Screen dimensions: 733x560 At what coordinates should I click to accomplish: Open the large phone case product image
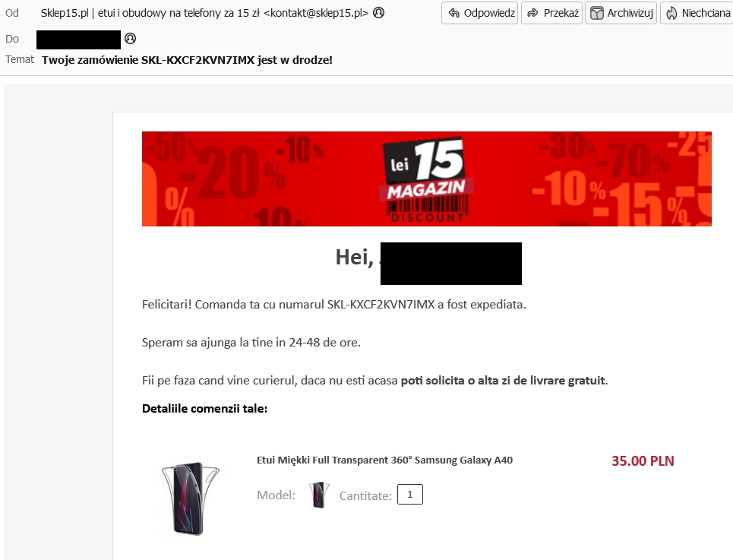click(190, 498)
